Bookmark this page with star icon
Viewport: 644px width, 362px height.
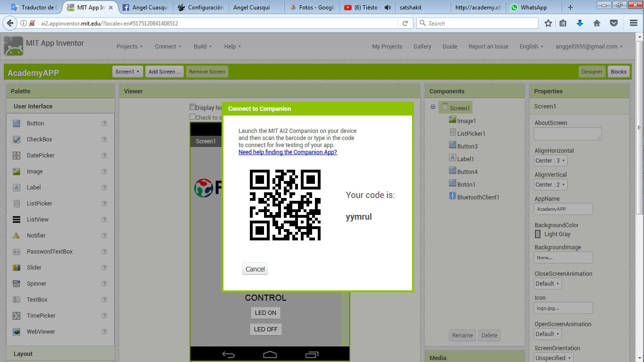point(548,23)
